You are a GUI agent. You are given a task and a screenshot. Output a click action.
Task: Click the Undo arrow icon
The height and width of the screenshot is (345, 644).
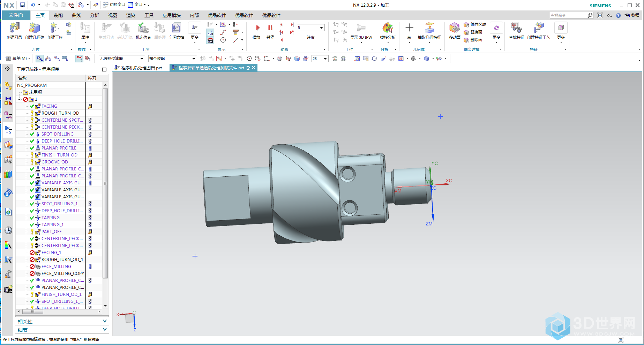click(33, 5)
